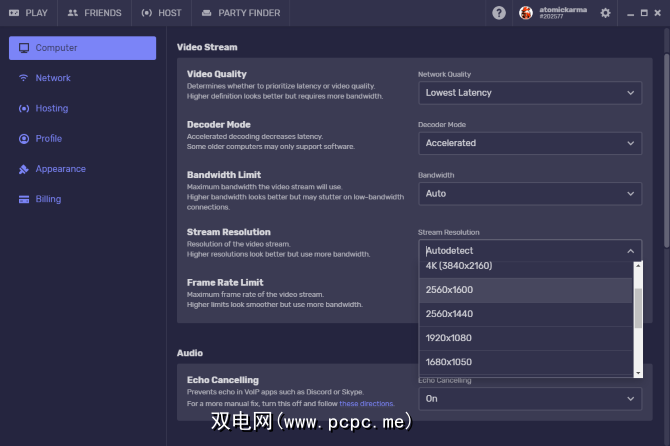
Task: Close the Parsec window
Action: [x=658, y=13]
